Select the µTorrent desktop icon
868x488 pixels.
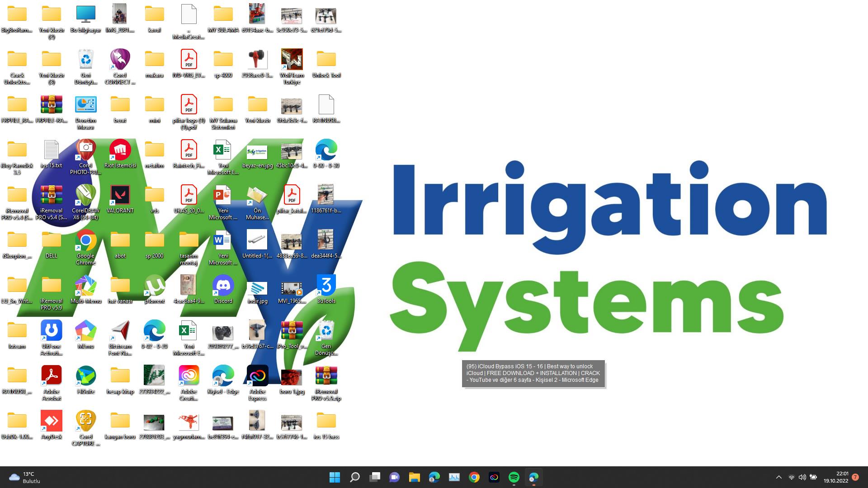[154, 286]
